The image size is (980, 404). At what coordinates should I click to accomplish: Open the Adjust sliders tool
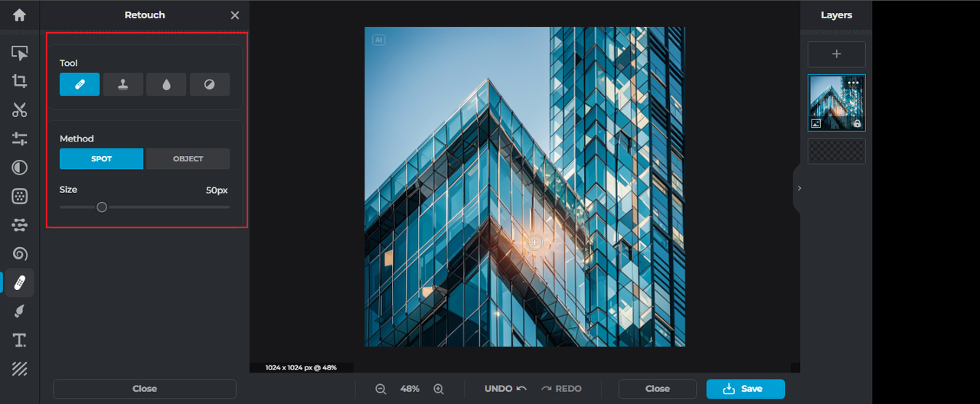tap(19, 138)
